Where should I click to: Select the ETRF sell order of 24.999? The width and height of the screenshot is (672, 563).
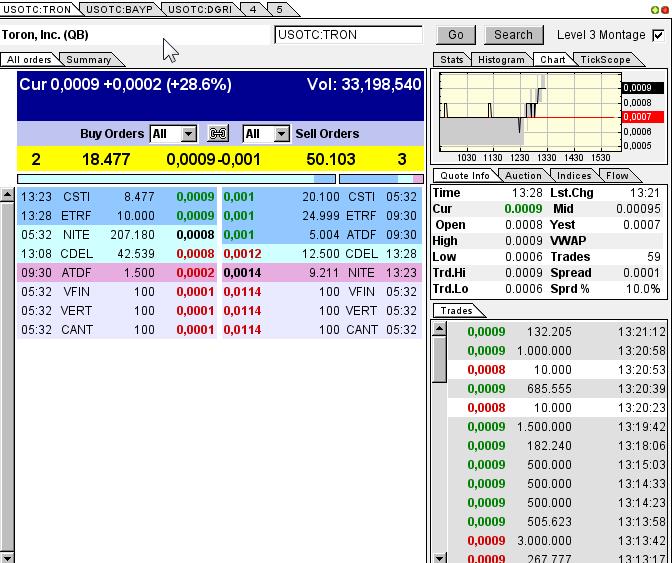[x=322, y=216]
